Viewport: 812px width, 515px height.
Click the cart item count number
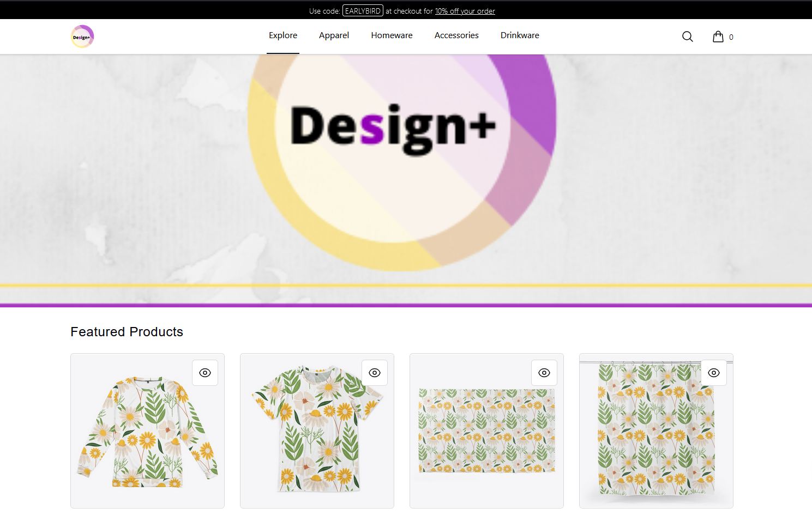tap(731, 37)
